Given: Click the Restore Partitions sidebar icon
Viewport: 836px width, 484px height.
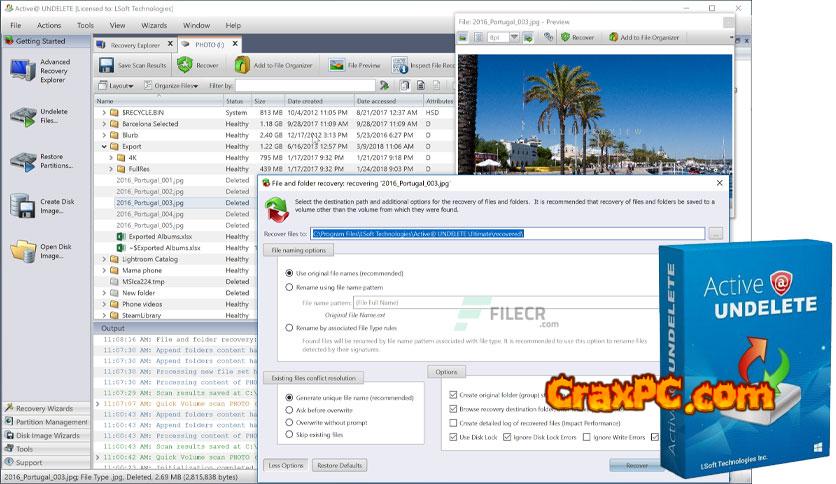Looking at the screenshot, I should 22,162.
